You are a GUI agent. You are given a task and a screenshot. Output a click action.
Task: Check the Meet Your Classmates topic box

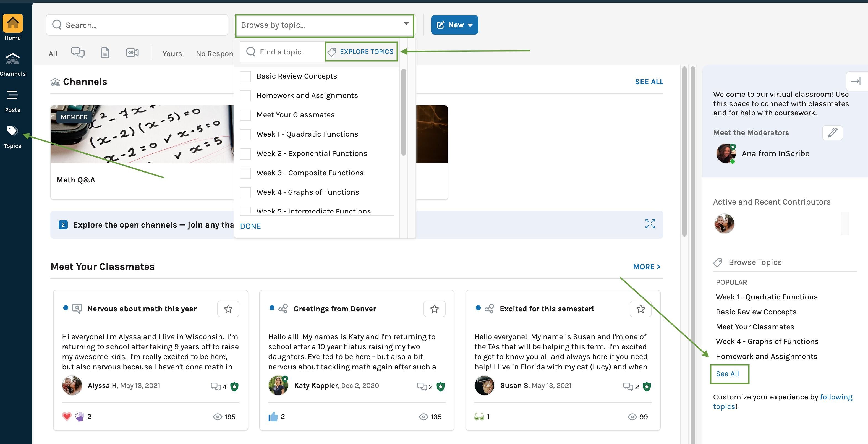point(245,115)
